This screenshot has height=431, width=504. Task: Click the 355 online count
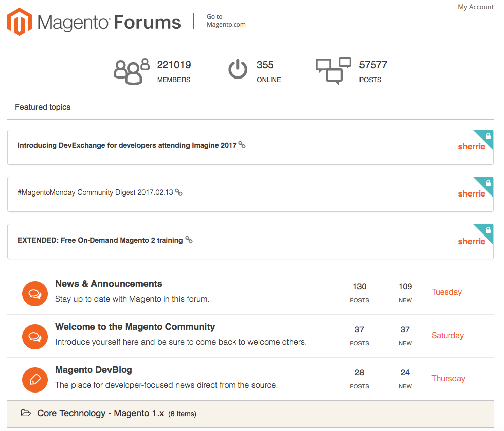tap(265, 65)
